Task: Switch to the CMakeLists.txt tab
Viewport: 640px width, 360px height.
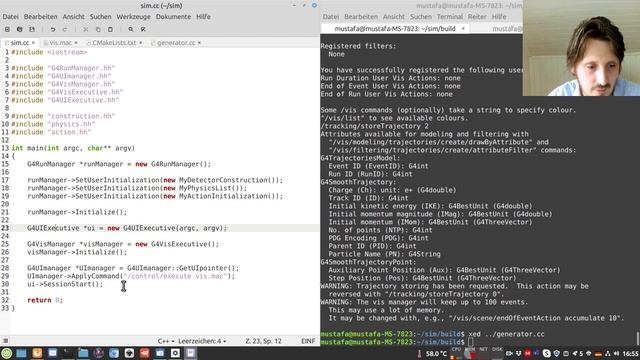Action: (x=113, y=42)
